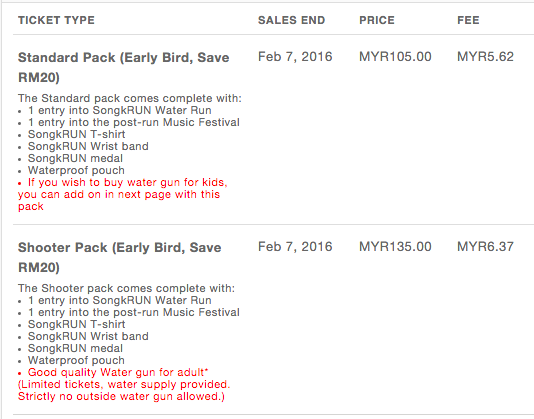Click the MYR135.00 price value

395,247
